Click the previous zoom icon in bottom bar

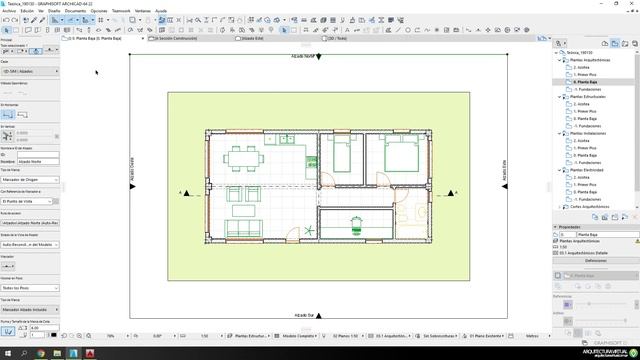[64, 336]
